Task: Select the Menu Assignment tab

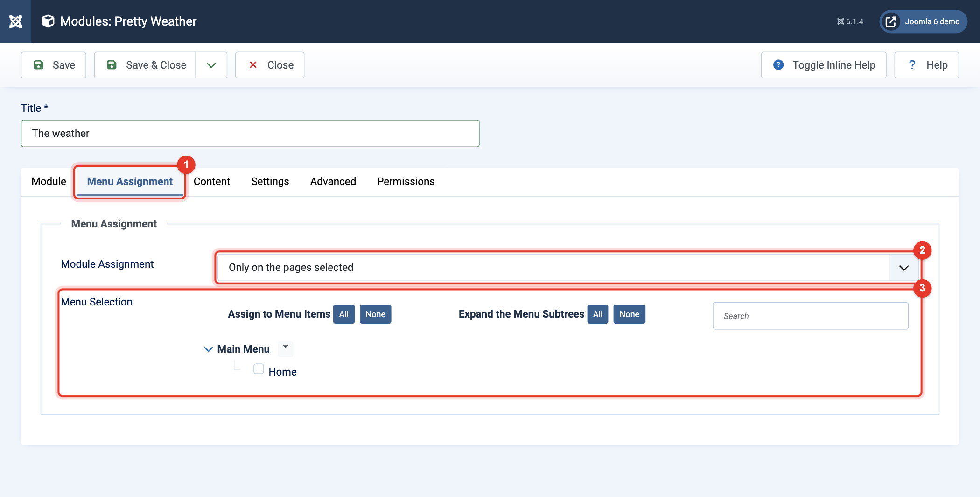Action: click(130, 181)
